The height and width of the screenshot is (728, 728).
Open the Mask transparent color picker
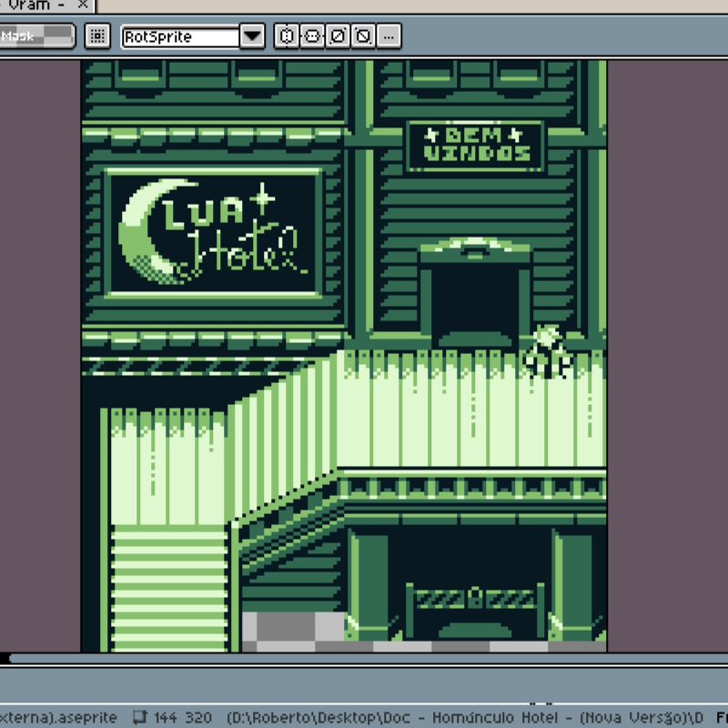pos(36,36)
